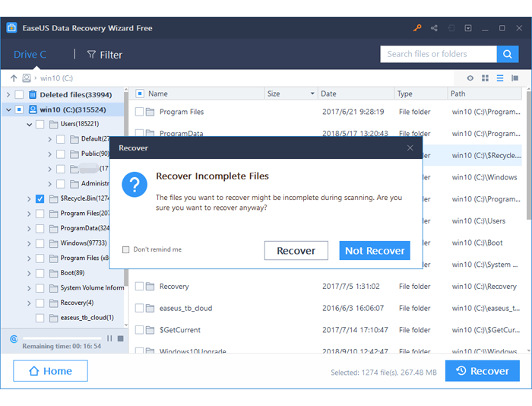The height and width of the screenshot is (406, 532).
Task: Expand the Windows(97733) tree node
Action: click(x=29, y=243)
